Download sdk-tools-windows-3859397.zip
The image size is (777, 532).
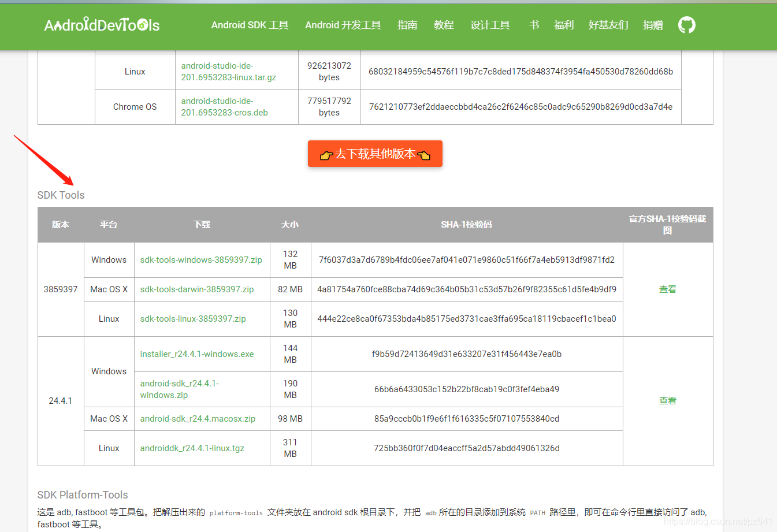[201, 260]
